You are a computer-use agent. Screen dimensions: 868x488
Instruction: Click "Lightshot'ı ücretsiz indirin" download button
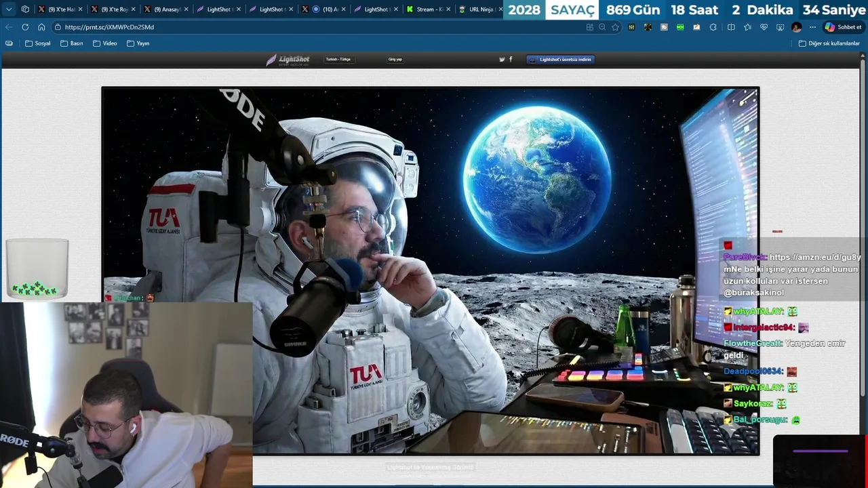point(560,60)
